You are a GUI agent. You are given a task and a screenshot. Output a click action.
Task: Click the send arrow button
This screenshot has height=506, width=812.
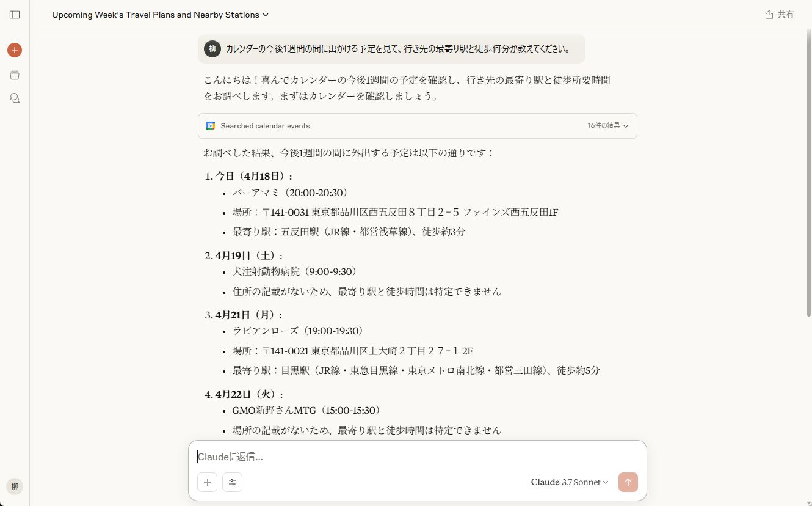[628, 482]
